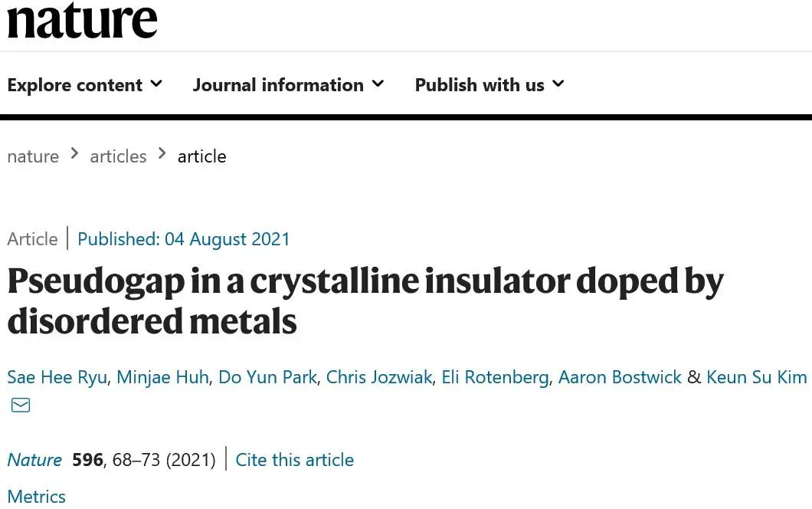Viewport: 812px width, 509px height.
Task: Click the nature logo
Action: [x=82, y=21]
